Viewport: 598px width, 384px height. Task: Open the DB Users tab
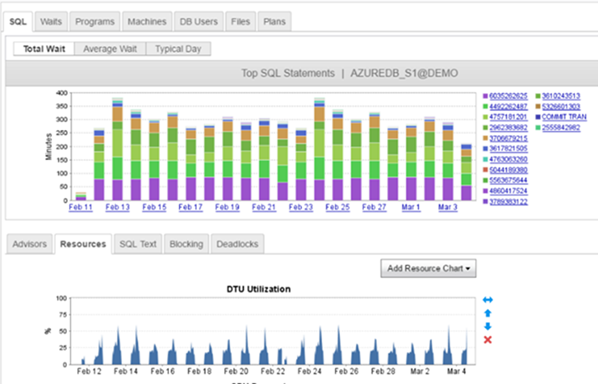pyautogui.click(x=198, y=22)
